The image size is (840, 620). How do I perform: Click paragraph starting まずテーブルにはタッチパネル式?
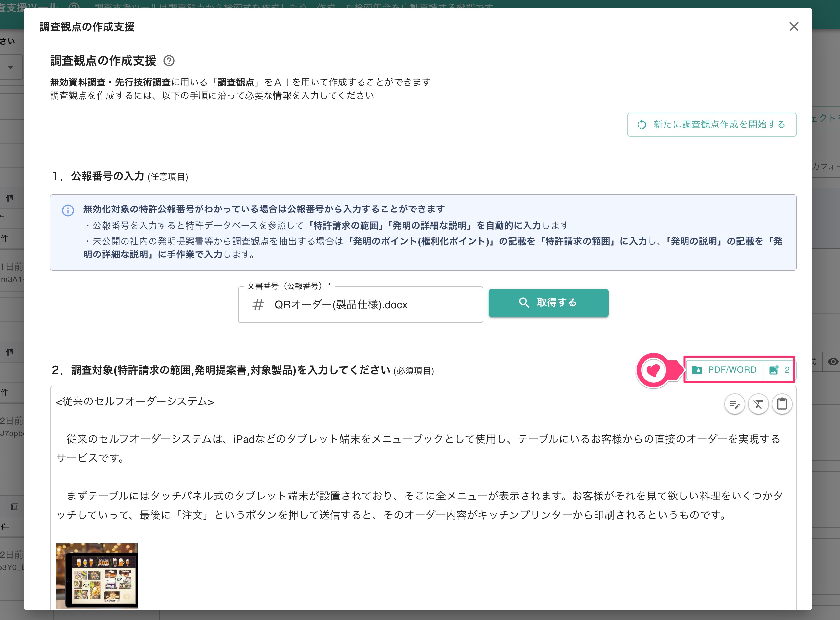(x=419, y=505)
